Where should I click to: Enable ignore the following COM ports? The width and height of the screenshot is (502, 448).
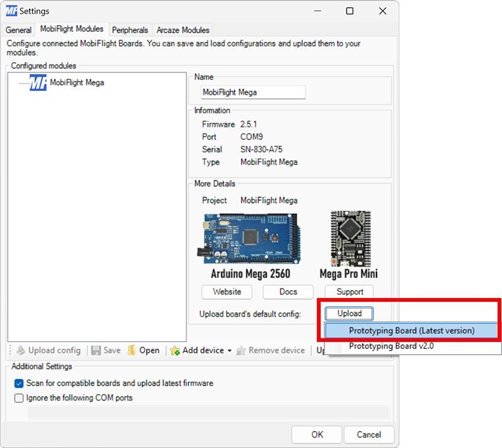coord(18,398)
